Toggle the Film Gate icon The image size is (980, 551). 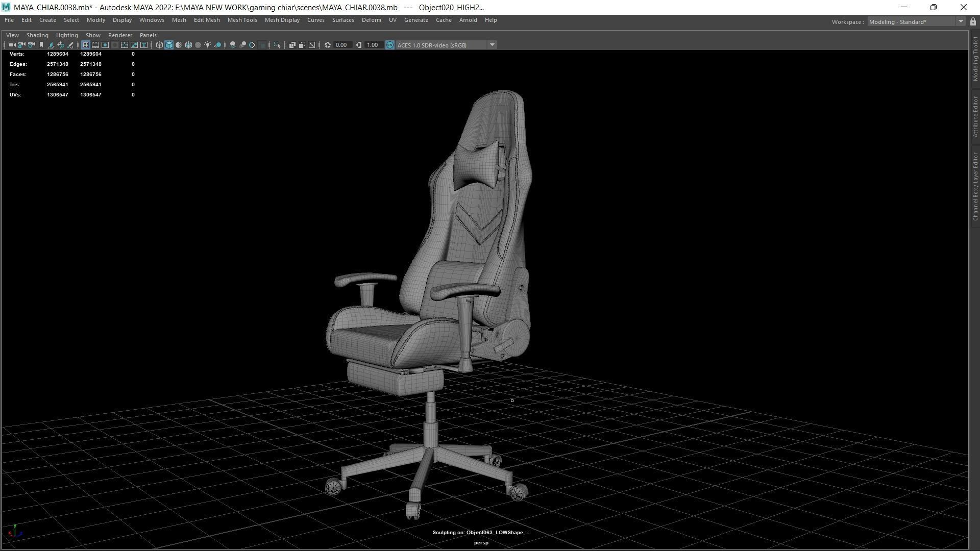[x=95, y=45]
